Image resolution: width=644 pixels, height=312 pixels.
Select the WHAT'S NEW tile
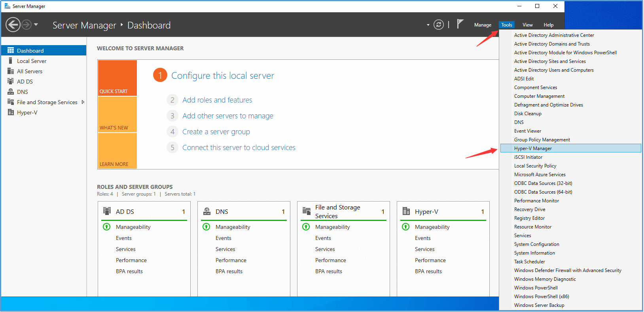click(117, 114)
